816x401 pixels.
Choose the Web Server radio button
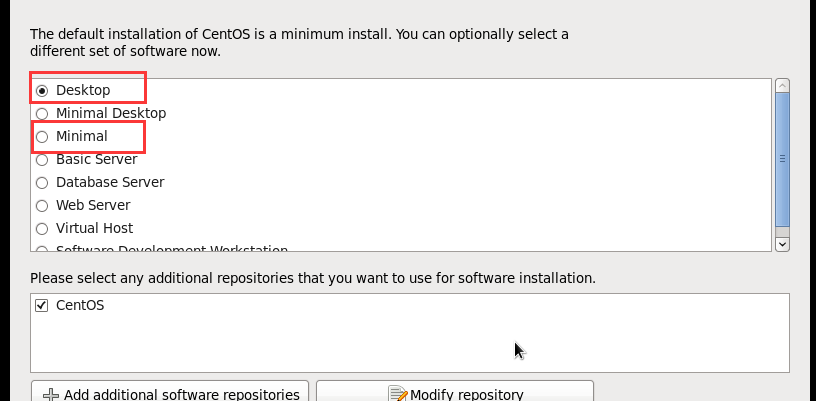click(42, 206)
